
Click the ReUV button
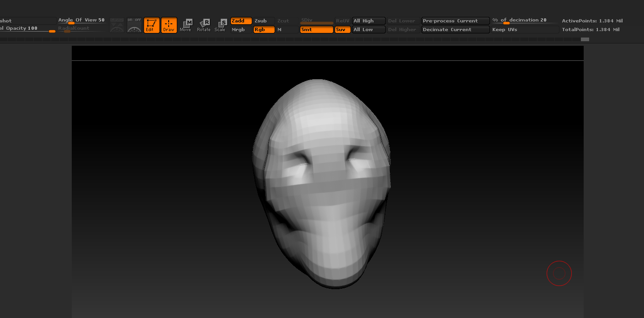(343, 21)
